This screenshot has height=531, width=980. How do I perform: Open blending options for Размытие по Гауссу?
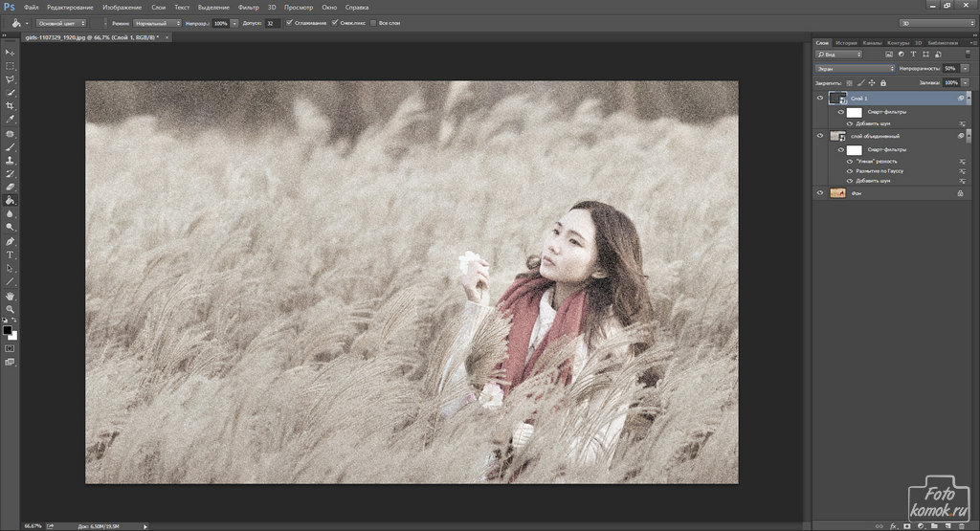coord(962,171)
